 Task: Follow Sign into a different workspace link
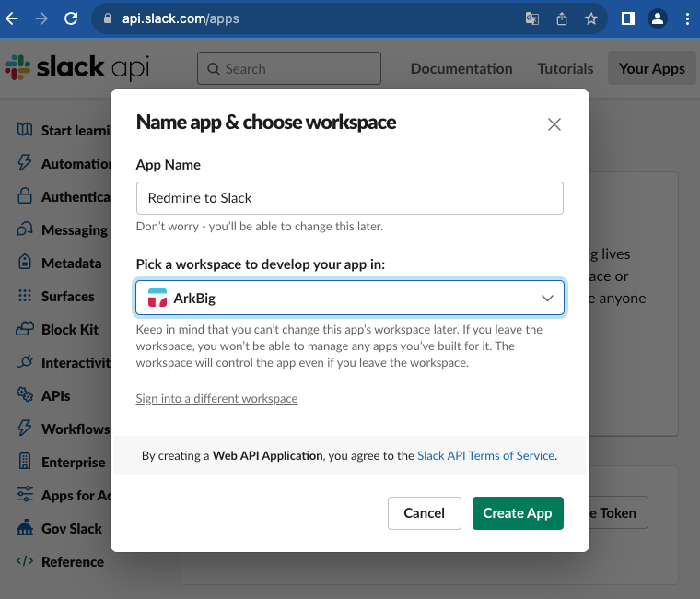pos(216,398)
